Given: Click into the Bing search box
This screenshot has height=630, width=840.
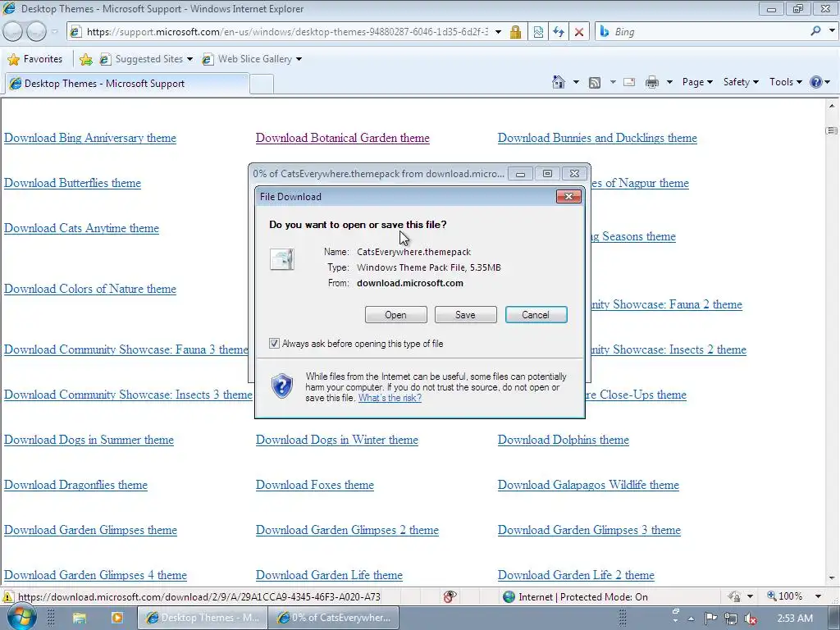Looking at the screenshot, I should click(x=710, y=32).
